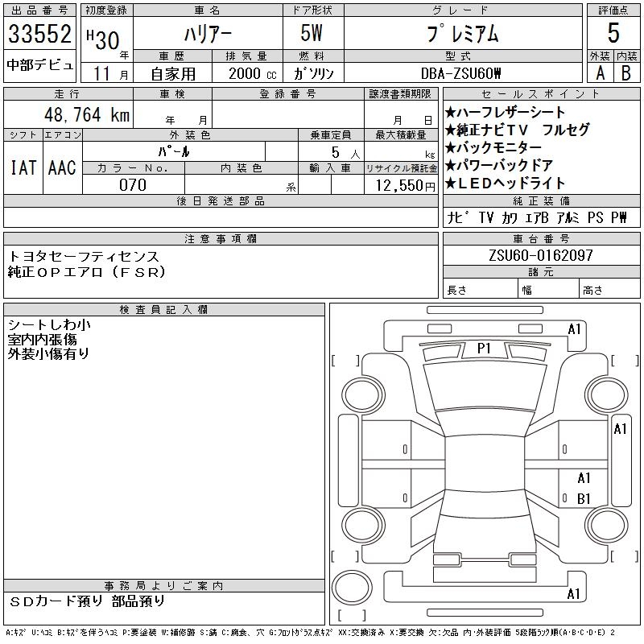644x644 pixels.
Task: Select lot number 33552
Action: coord(39,34)
